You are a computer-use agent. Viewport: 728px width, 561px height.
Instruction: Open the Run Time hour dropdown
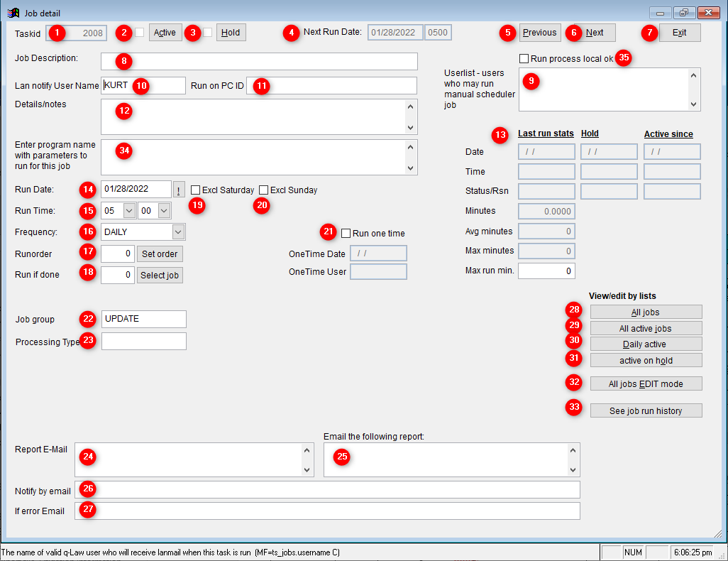coord(130,210)
